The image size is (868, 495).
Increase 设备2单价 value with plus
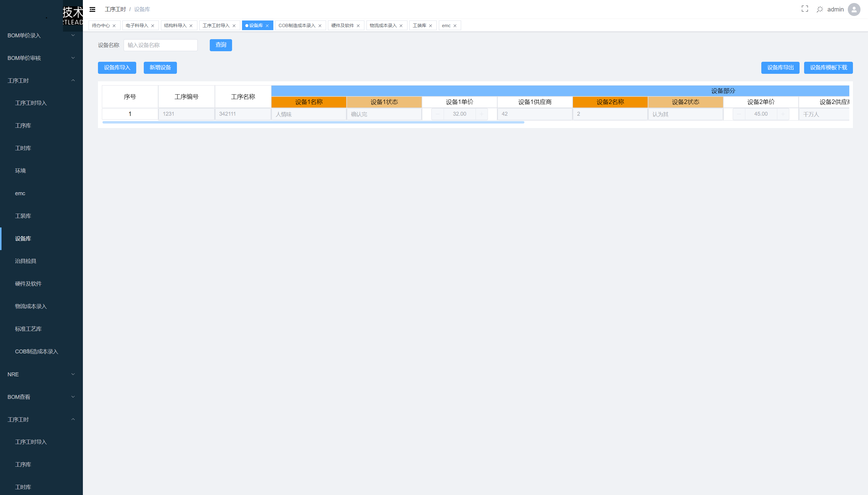(x=783, y=114)
